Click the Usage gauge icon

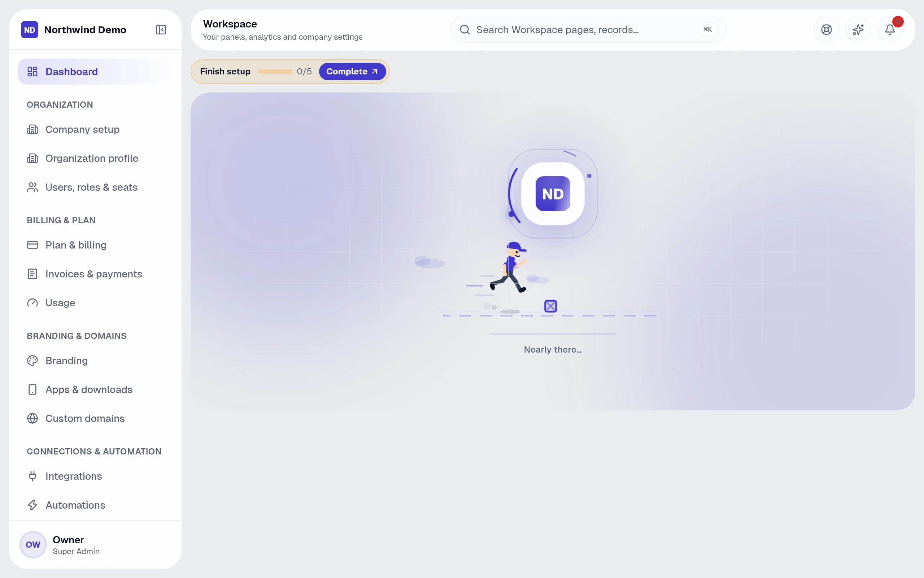tap(32, 303)
